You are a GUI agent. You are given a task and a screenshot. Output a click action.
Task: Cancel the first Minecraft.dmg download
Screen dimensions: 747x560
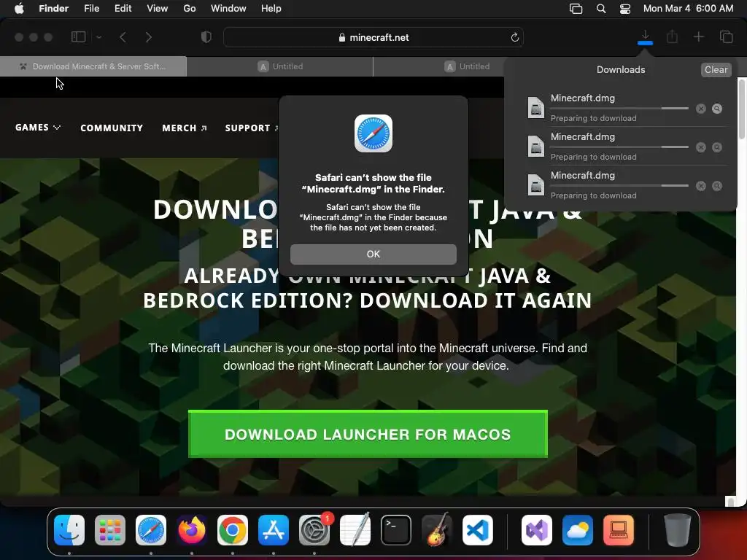pos(700,109)
